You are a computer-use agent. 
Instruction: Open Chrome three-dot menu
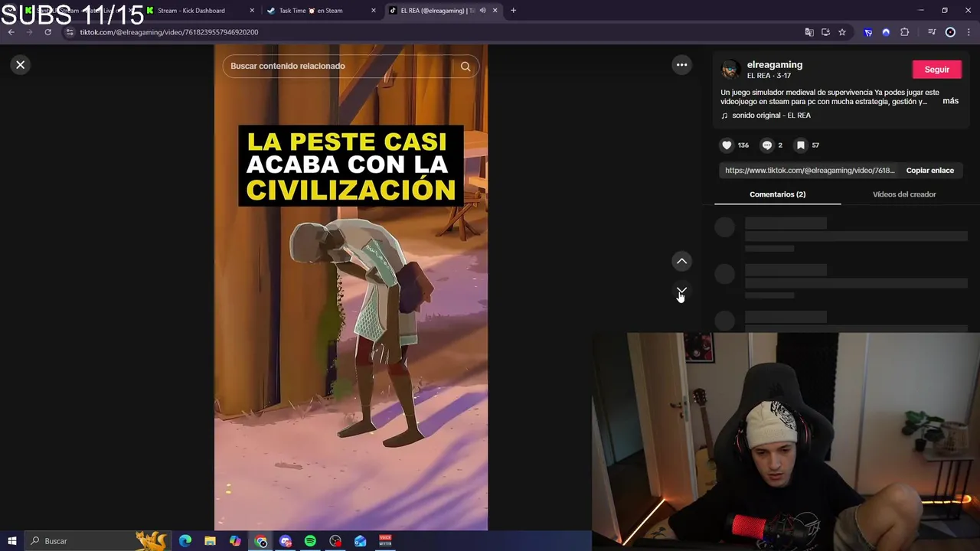(x=969, y=32)
